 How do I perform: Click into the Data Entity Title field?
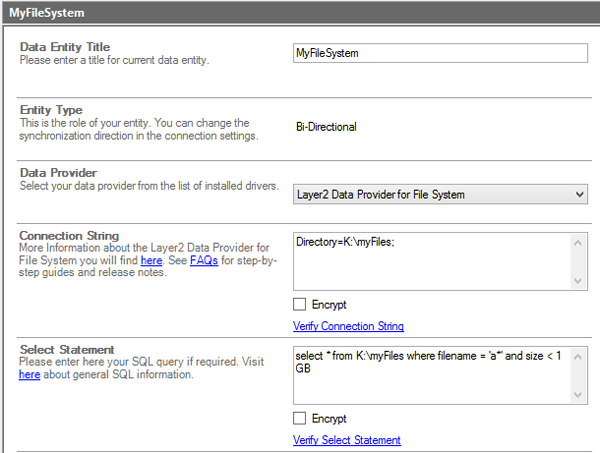tap(439, 53)
